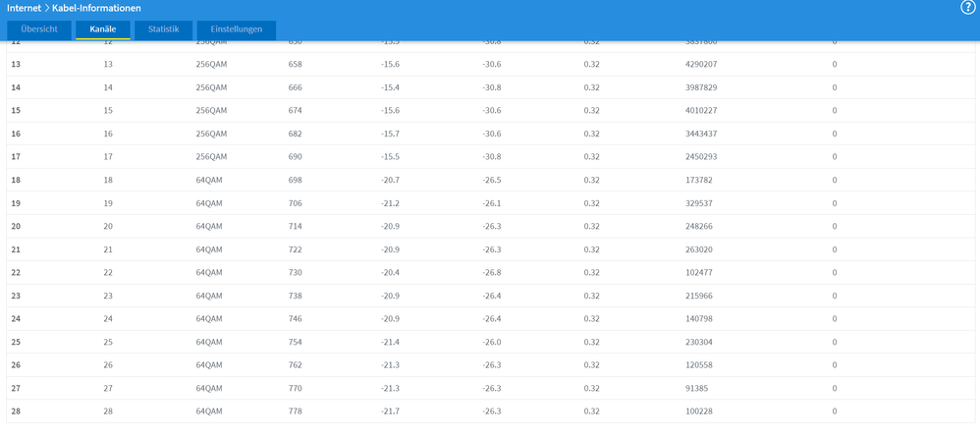Image resolution: width=980 pixels, height=437 pixels.
Task: Select frequency 778 in row 28
Action: pos(295,411)
